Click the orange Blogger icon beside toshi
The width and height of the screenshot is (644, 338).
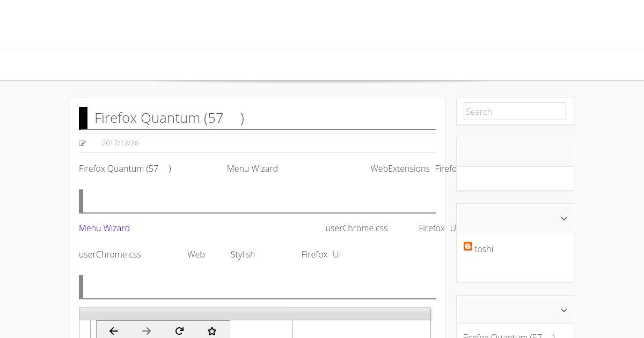click(x=468, y=246)
